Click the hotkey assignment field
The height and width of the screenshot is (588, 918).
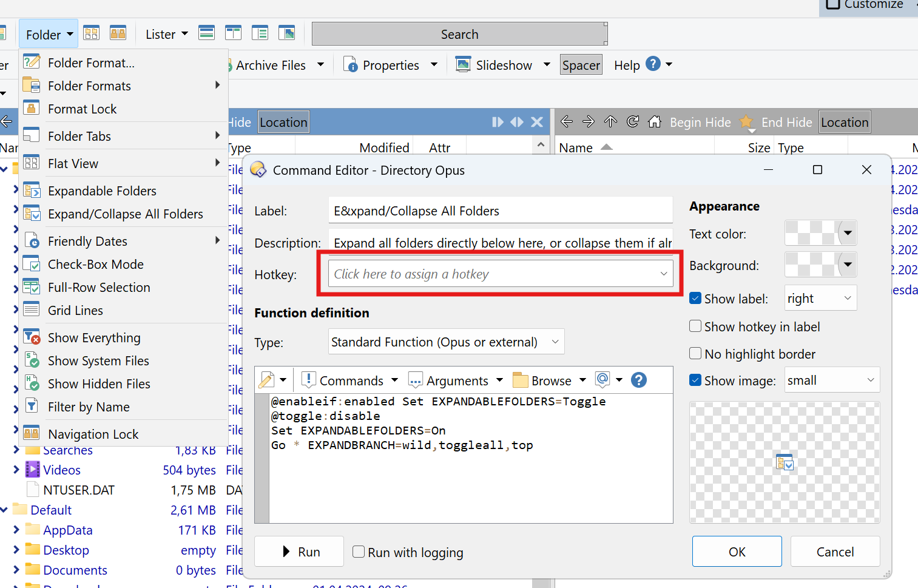pos(501,274)
